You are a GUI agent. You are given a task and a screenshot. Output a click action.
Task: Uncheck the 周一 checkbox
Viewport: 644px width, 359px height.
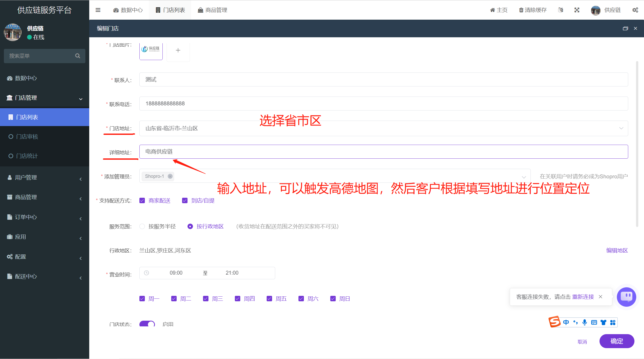(x=142, y=299)
